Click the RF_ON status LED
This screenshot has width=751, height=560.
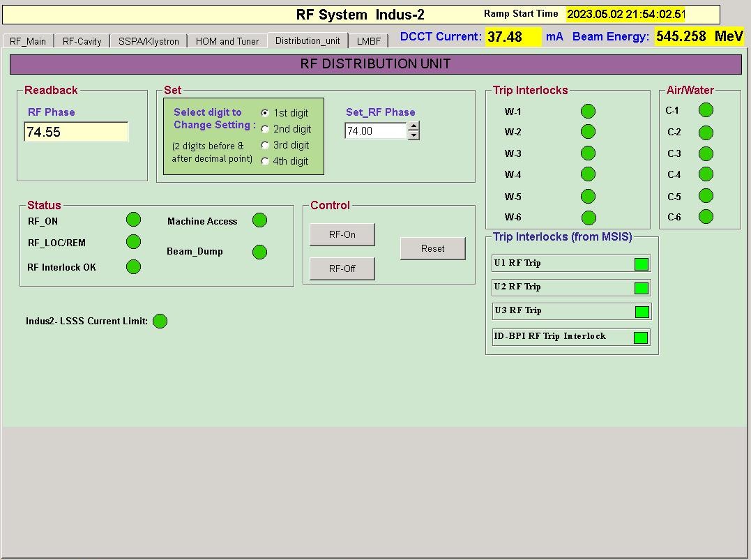[134, 220]
